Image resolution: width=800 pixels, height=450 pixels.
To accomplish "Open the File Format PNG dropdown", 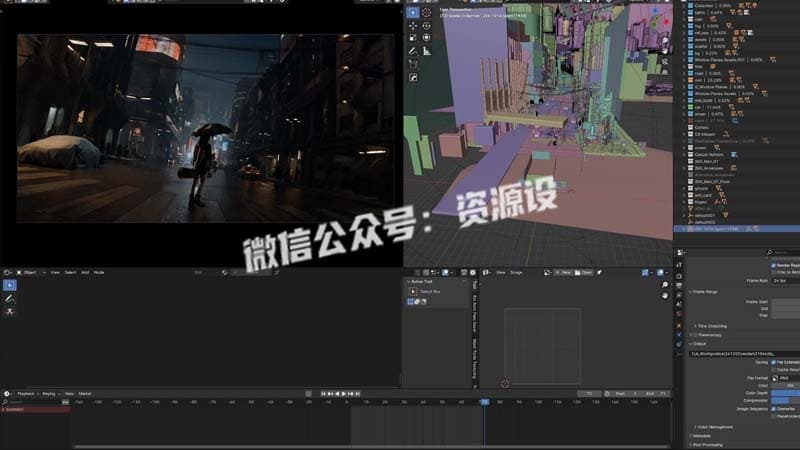I will (x=786, y=378).
